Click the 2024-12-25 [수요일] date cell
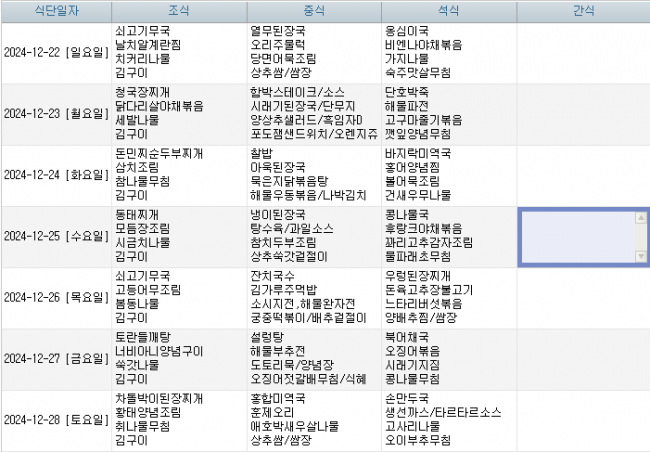The height and width of the screenshot is (452, 650). (x=55, y=236)
